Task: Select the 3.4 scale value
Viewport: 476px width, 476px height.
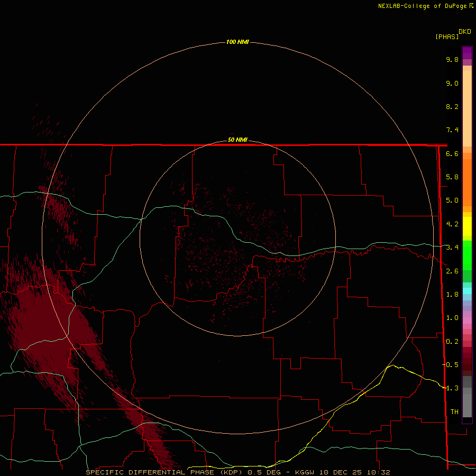Action: pos(452,248)
